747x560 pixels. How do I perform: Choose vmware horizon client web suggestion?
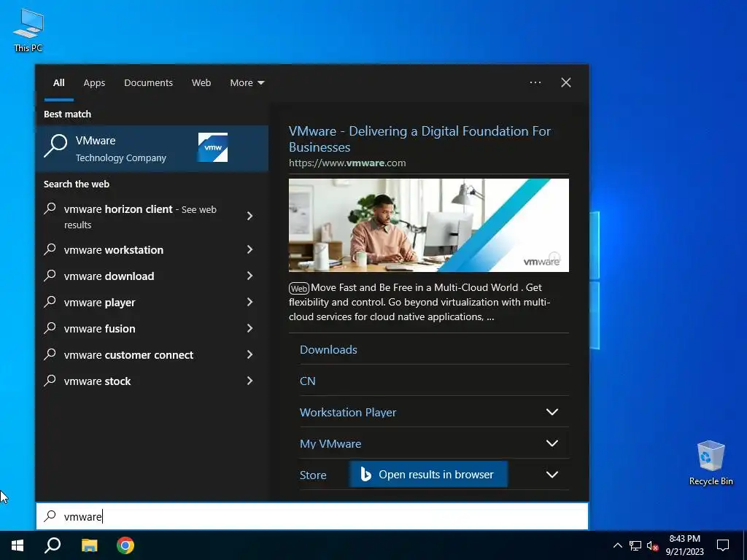pos(140,216)
